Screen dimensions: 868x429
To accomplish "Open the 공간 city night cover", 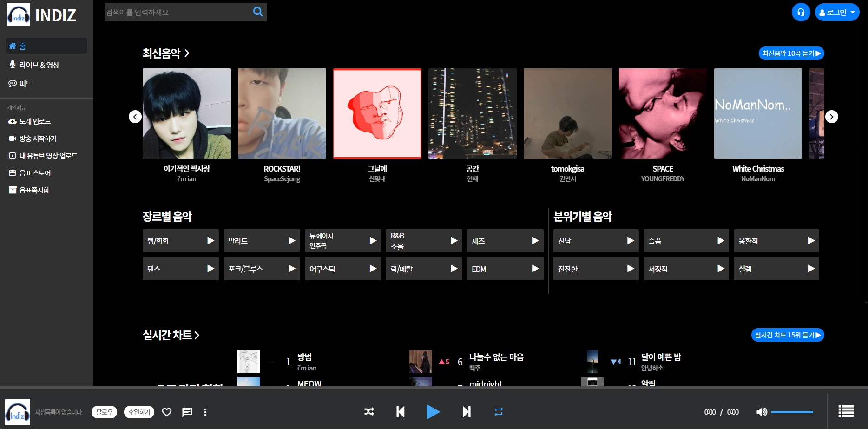I will [473, 114].
